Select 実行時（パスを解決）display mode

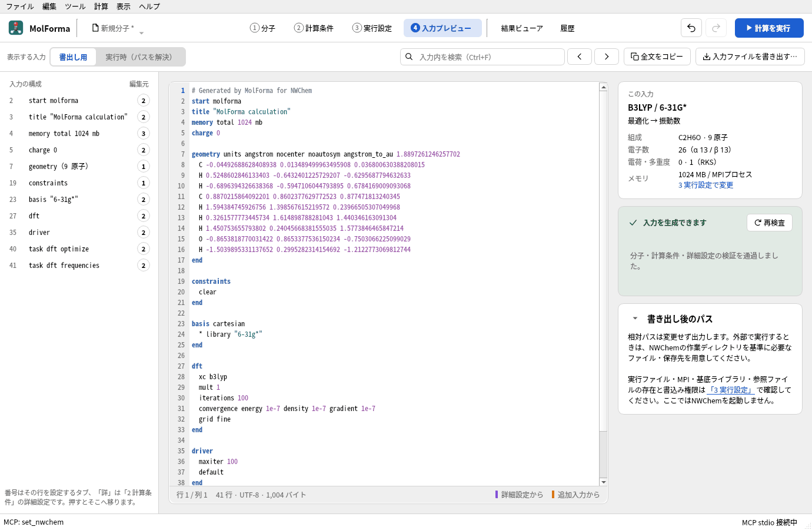pos(140,57)
